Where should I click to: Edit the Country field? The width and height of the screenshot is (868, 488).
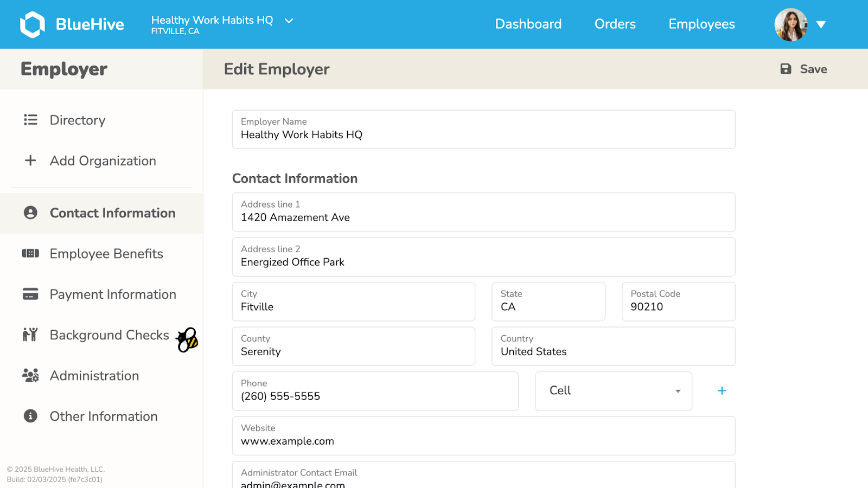coord(614,346)
